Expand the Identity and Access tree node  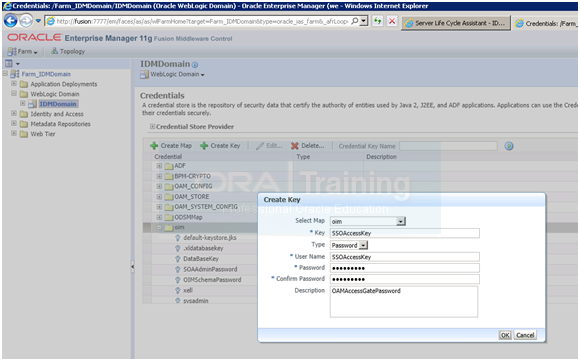(14, 114)
